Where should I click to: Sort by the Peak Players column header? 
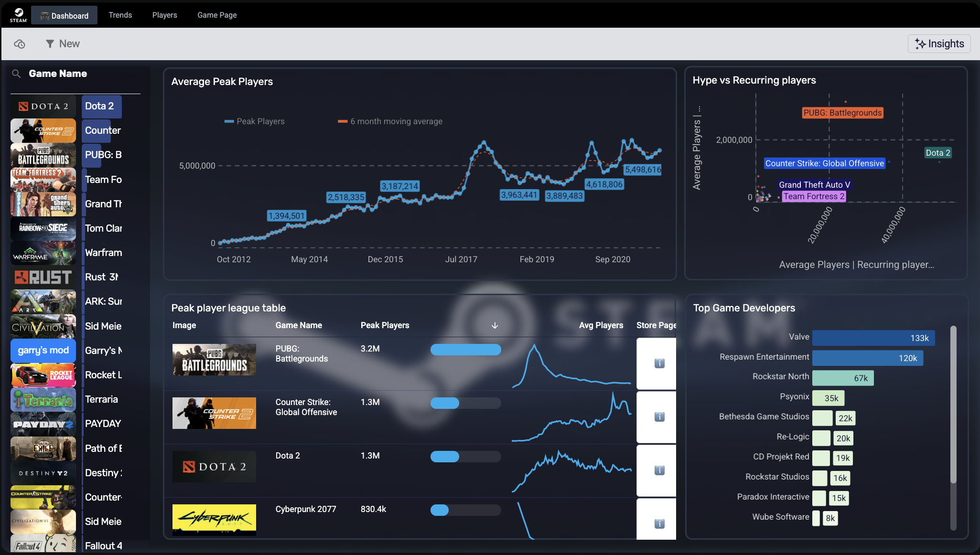(x=385, y=325)
